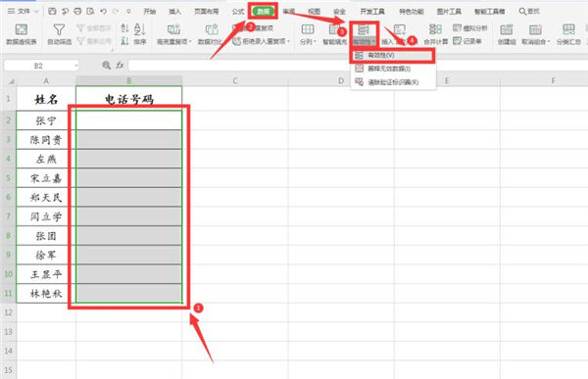Select column C header

point(235,81)
